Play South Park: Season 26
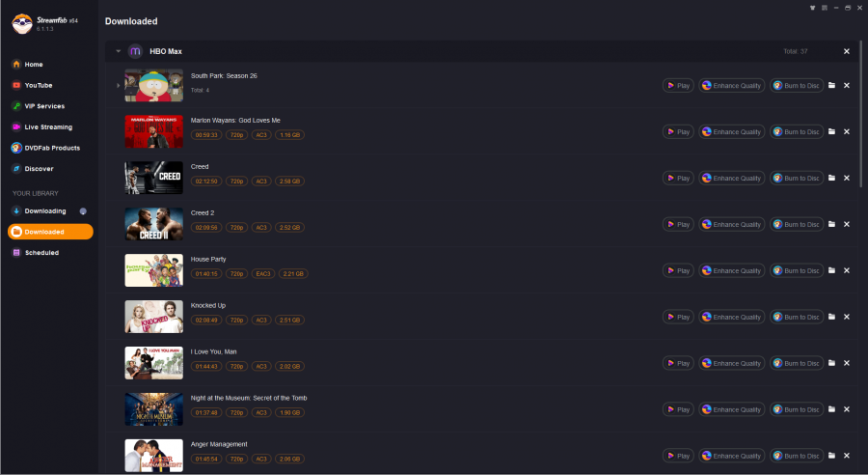This screenshot has width=868, height=475. coord(678,85)
